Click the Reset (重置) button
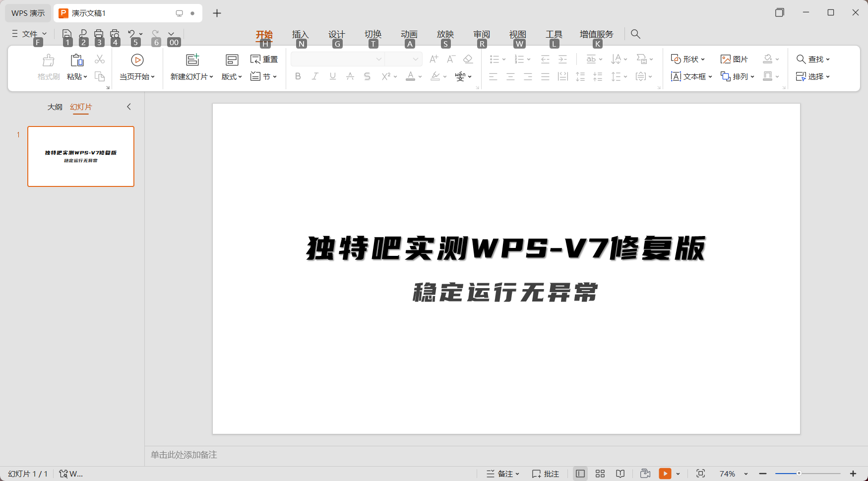 point(264,59)
